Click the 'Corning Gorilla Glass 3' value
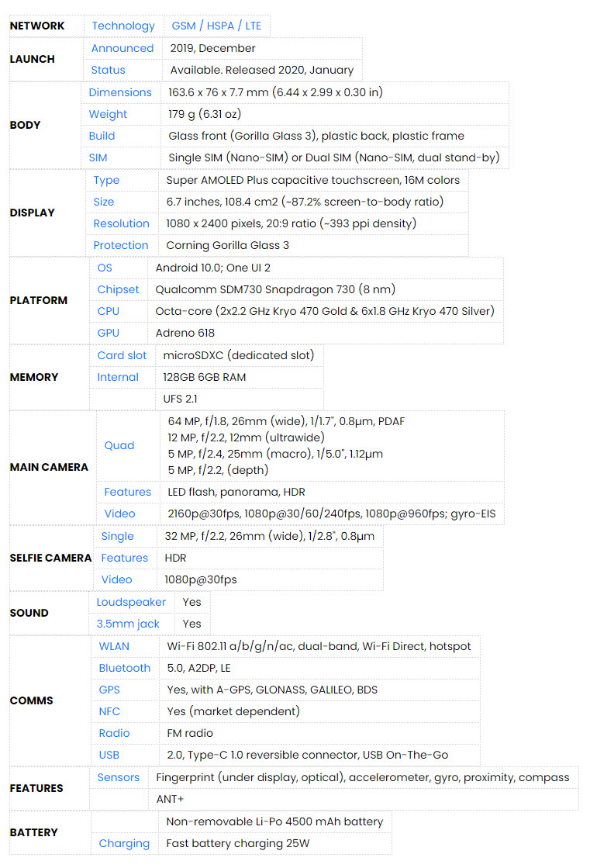Image resolution: width=590 pixels, height=868 pixels. (227, 245)
